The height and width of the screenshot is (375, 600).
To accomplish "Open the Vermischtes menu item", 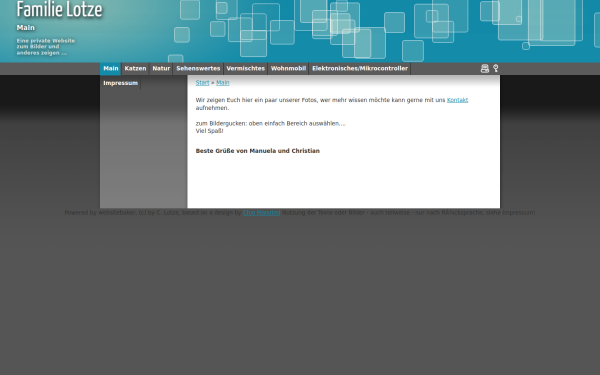I will [x=246, y=68].
